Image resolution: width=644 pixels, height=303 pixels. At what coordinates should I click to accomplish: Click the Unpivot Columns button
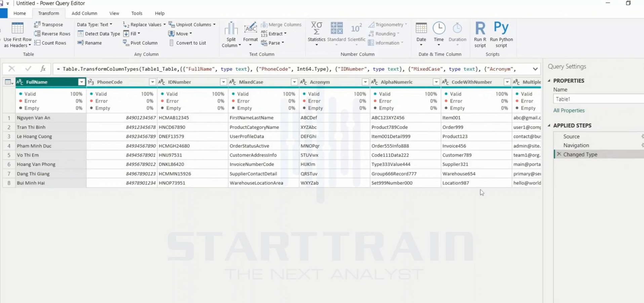[192, 25]
